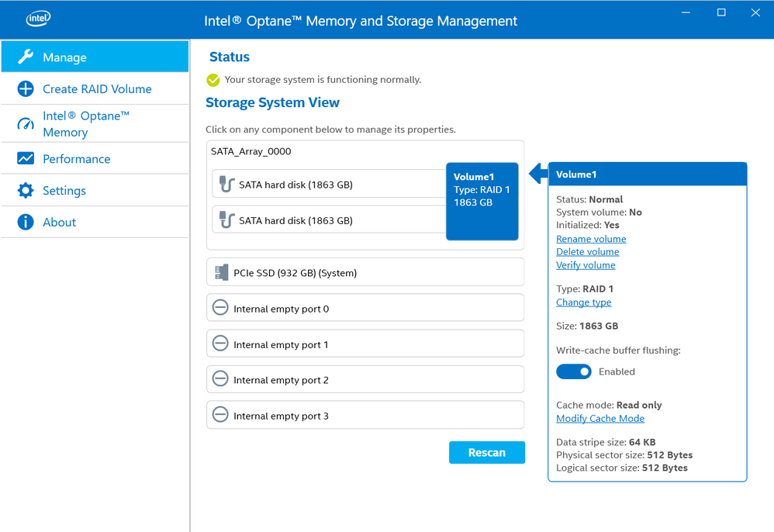The height and width of the screenshot is (532, 774).
Task: Close the Intel Optane application window
Action: 755,12
